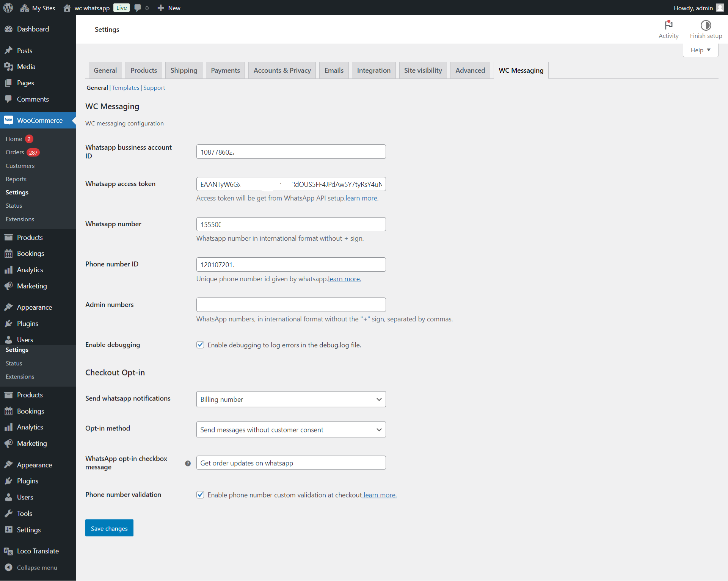Image resolution: width=728 pixels, height=581 pixels.
Task: Switch to the Products settings tab
Action: tap(144, 70)
